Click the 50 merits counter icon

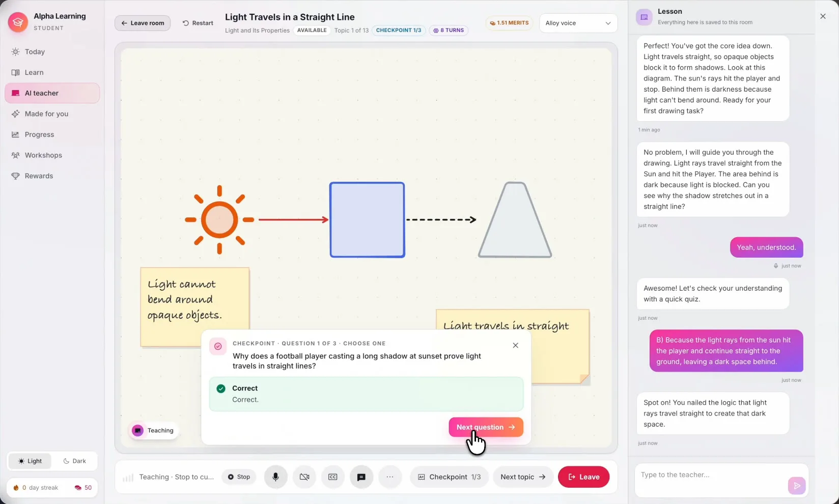[78, 488]
